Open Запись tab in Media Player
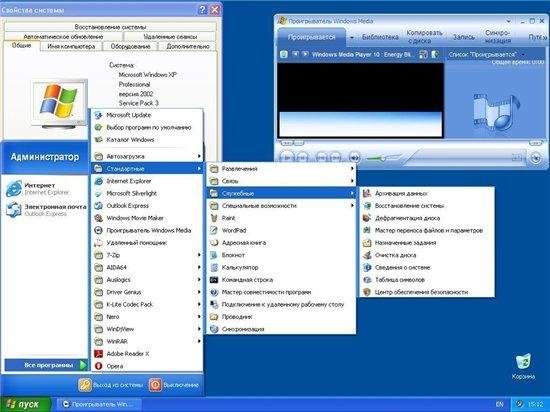Viewport: 550px width, 412px height. [x=463, y=37]
